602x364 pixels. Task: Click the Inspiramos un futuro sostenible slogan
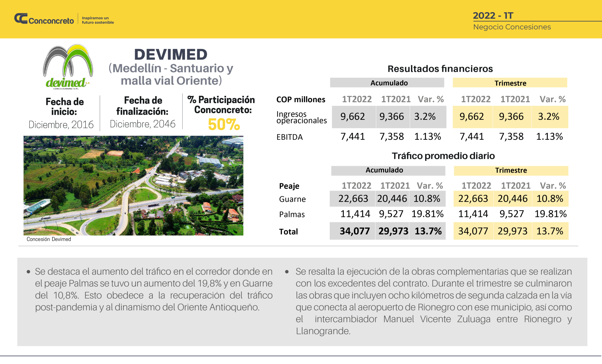tap(98, 20)
